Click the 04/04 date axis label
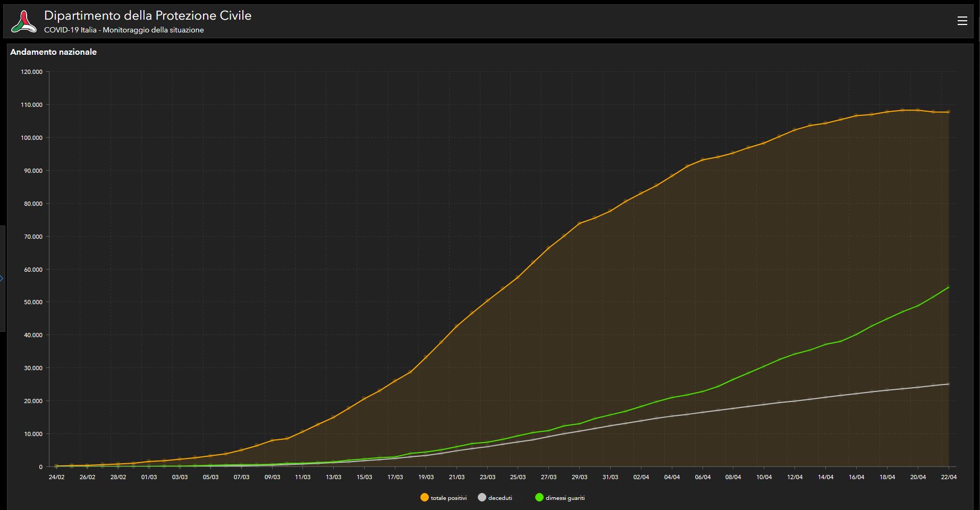The height and width of the screenshot is (510, 980). coord(672,477)
